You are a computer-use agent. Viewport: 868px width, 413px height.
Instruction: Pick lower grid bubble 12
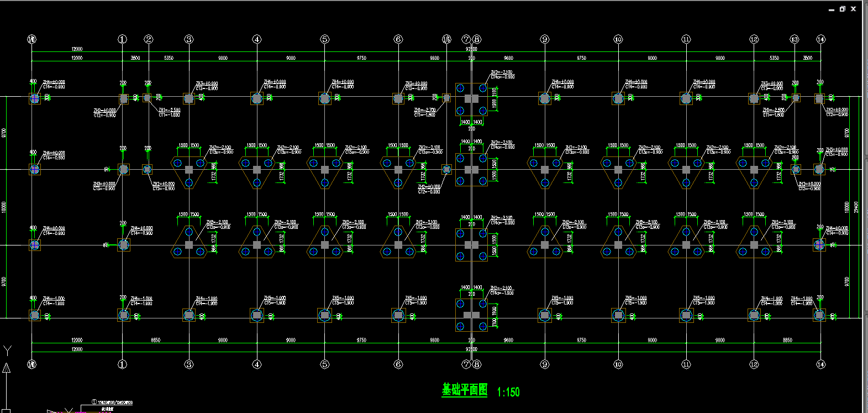point(754,364)
